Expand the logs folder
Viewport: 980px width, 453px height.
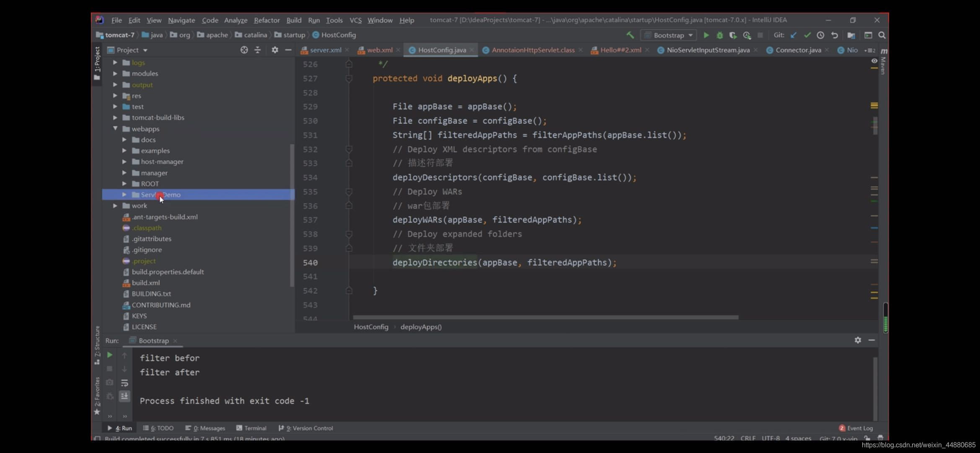click(x=115, y=62)
